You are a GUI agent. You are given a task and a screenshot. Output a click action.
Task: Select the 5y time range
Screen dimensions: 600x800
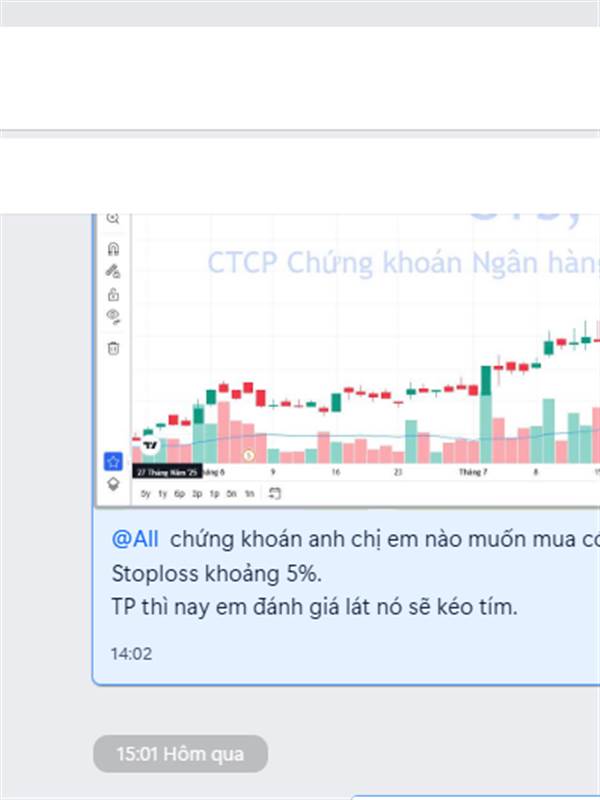pos(146,494)
